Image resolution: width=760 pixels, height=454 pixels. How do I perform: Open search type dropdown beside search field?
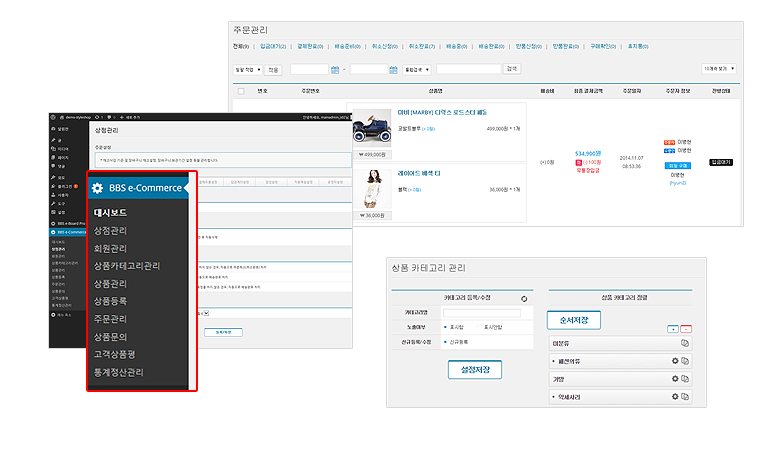coord(417,70)
